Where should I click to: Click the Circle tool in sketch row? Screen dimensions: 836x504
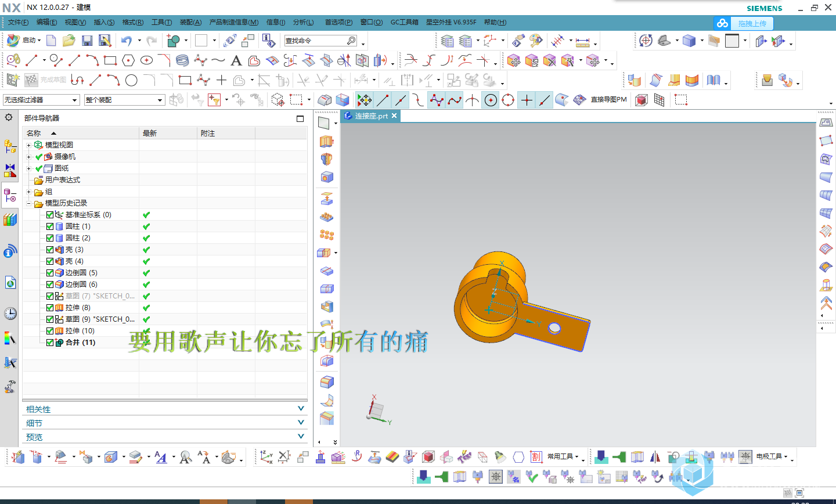point(132,80)
